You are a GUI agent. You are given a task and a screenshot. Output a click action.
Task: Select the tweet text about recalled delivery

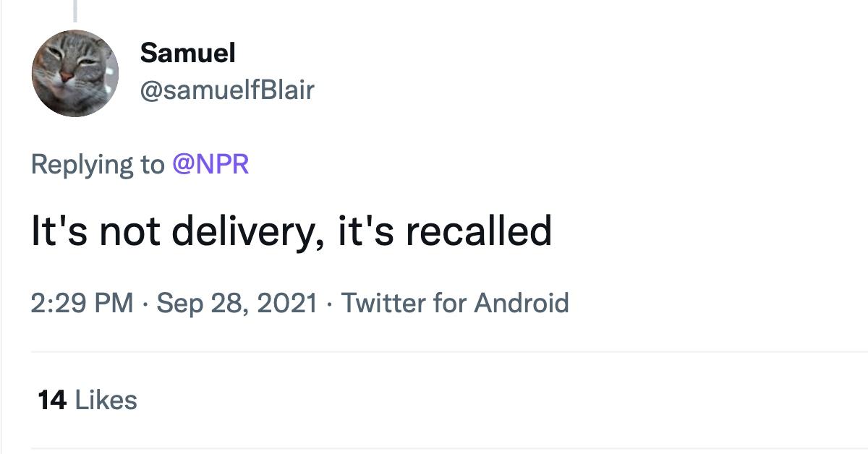pos(292,232)
